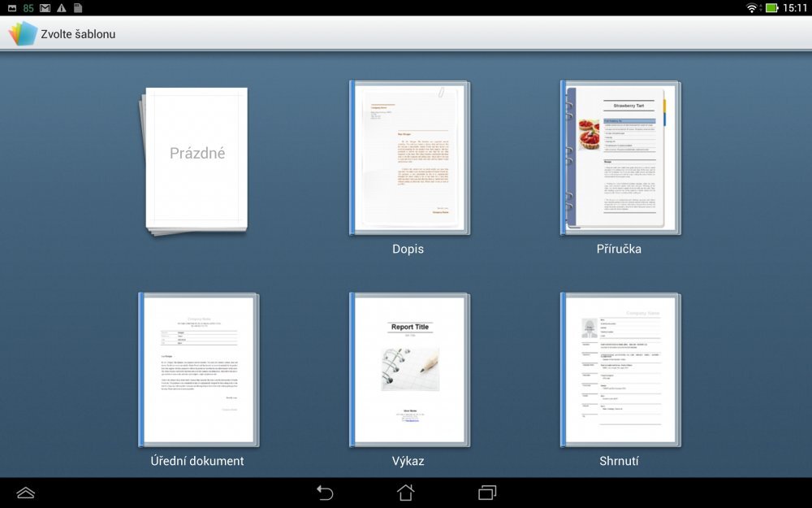Click the 'Úřední dokument' caption
Screen dimensions: 812x508
click(x=197, y=461)
